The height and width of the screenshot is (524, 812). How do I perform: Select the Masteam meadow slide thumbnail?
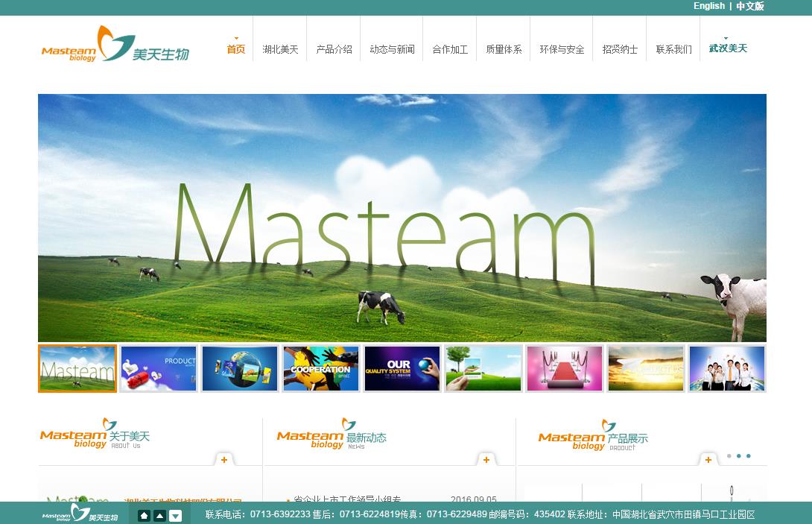[x=77, y=368]
